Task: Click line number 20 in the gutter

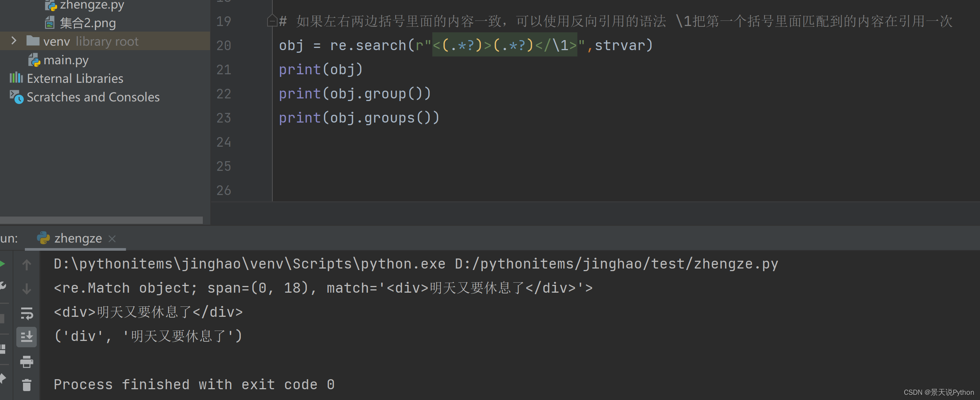Action: 224,46
